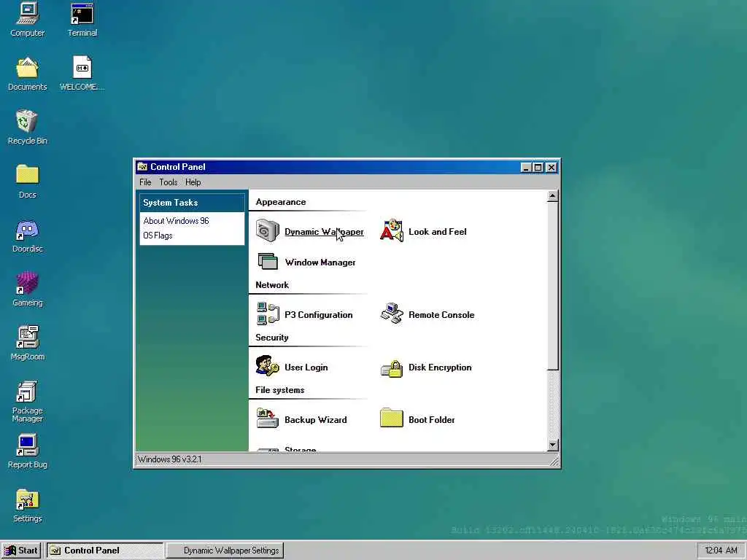747x560 pixels.
Task: Switch to Dynamic Wallpaper Settings taskbar button
Action: click(225, 551)
